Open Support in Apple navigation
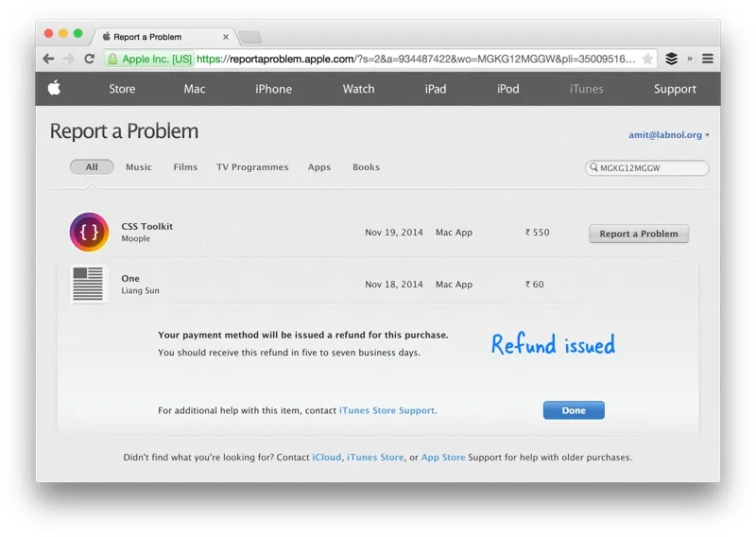Viewport: 756px width, 537px height. click(x=675, y=89)
